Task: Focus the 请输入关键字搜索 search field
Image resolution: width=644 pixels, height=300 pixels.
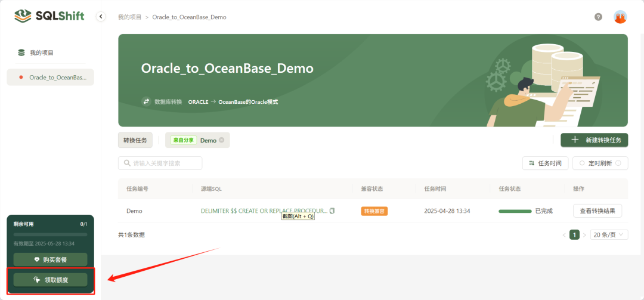Action: coord(160,163)
